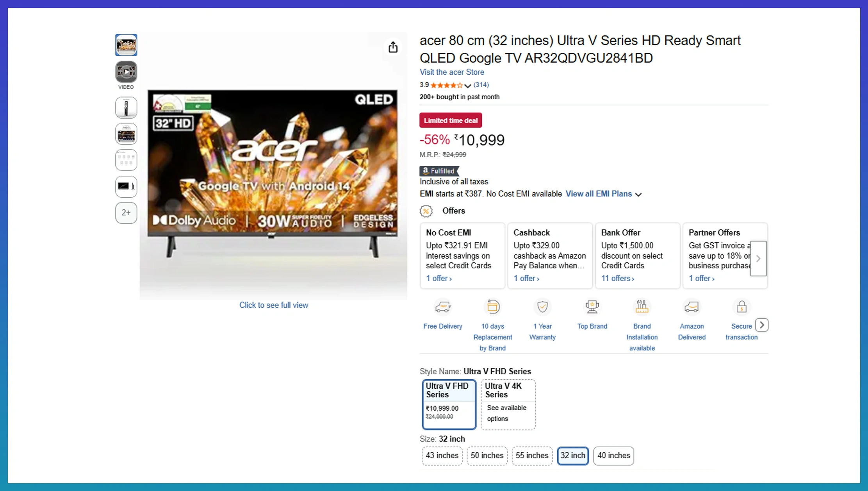This screenshot has height=491, width=868.
Task: Show more service features with next arrow
Action: [762, 325]
